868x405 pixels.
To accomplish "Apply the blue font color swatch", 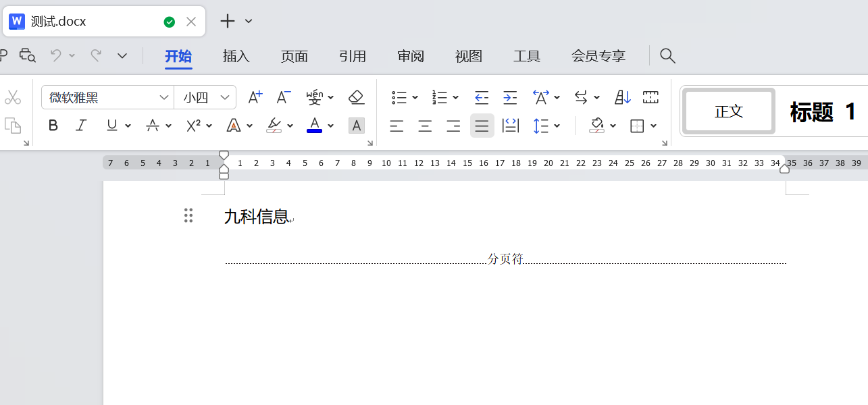I will tap(314, 126).
